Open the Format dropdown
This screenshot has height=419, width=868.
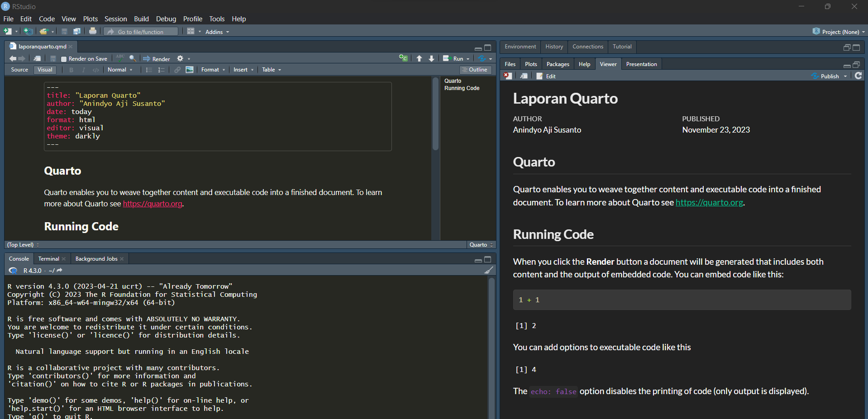click(213, 70)
